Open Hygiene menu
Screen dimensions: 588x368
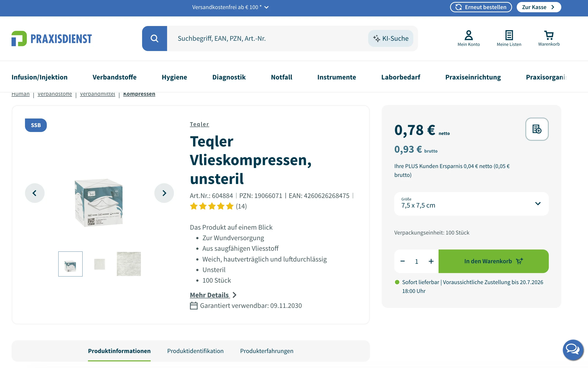tap(174, 77)
